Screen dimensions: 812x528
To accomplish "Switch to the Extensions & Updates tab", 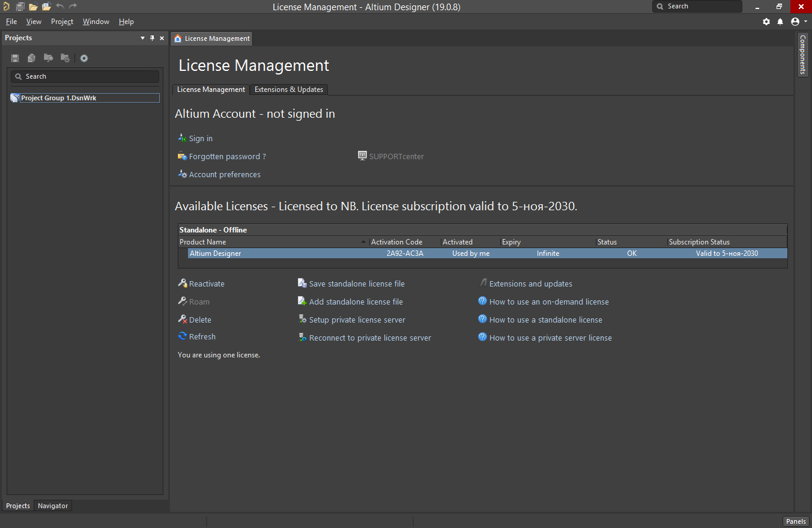I will (289, 89).
